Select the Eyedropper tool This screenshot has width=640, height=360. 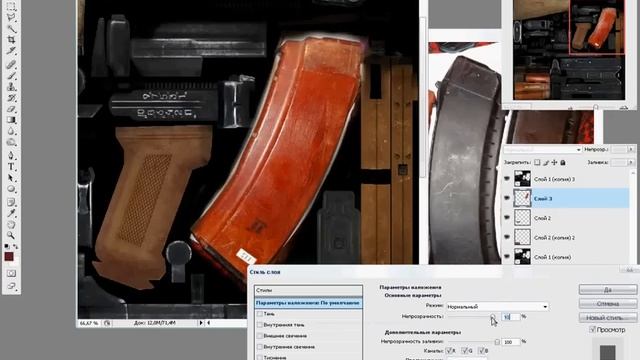click(11, 213)
